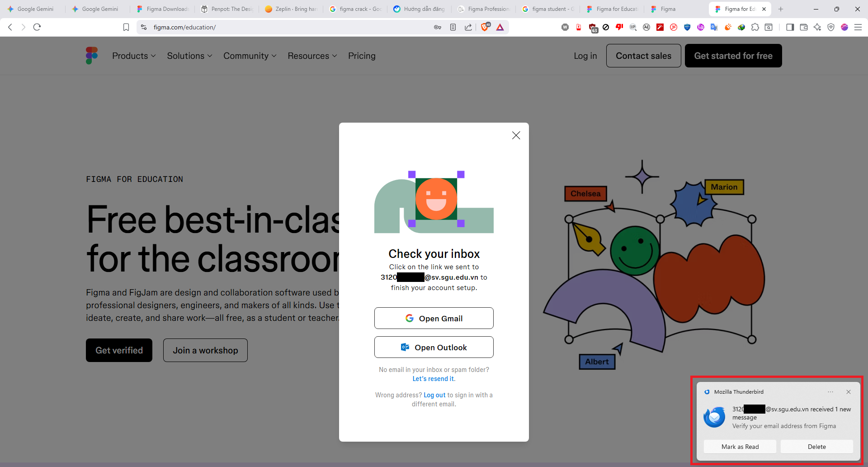View site information icon beside URL
868x467 pixels.
click(x=144, y=27)
